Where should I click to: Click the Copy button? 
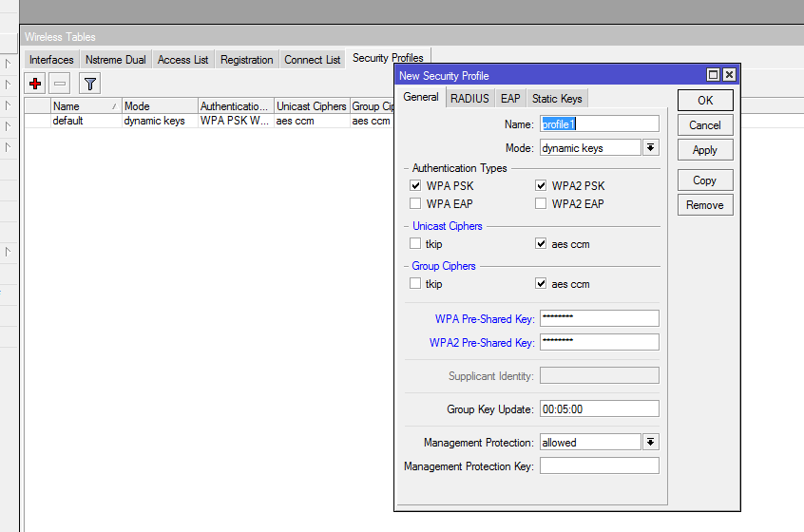point(705,180)
